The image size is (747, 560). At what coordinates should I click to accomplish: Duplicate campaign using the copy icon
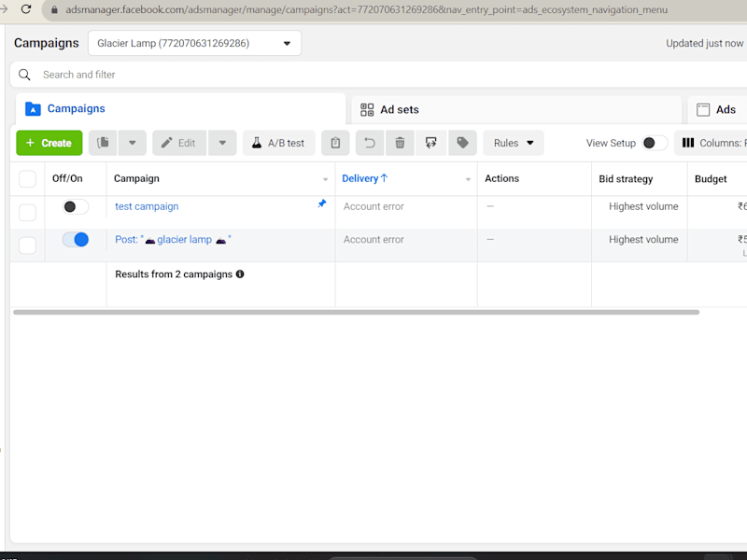[x=103, y=143]
